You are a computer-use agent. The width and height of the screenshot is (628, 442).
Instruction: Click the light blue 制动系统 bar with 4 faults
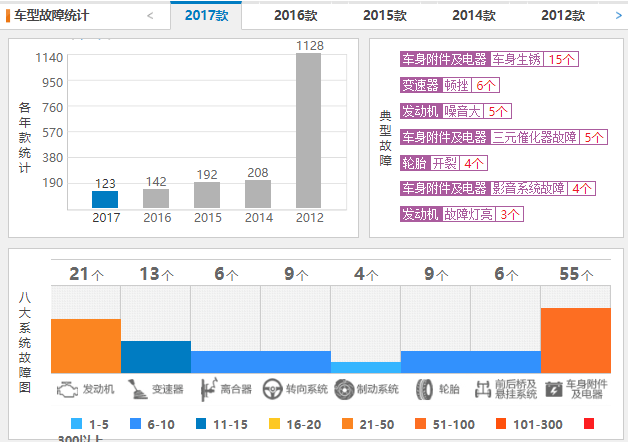(366, 368)
